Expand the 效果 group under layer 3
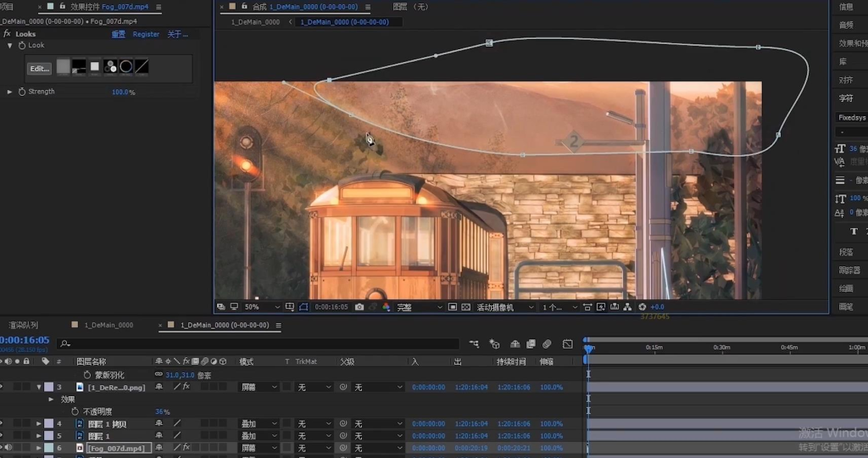 [x=51, y=399]
